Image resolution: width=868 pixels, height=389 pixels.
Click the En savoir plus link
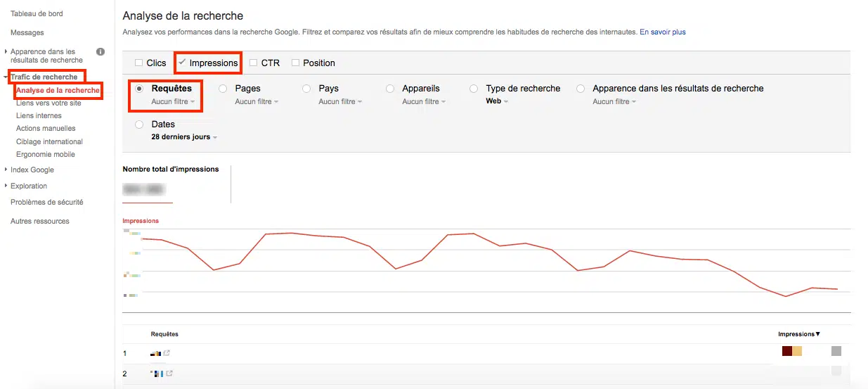[x=662, y=32]
